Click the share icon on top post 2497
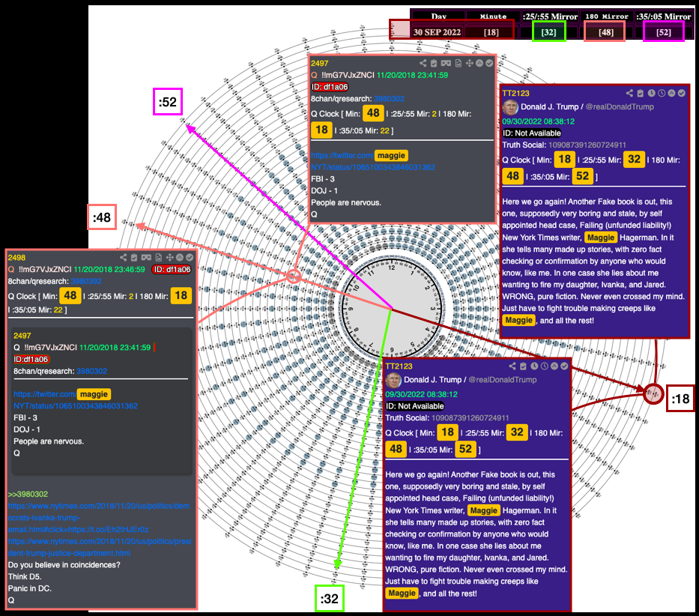Screen dimensions: 699x616 [x=423, y=64]
